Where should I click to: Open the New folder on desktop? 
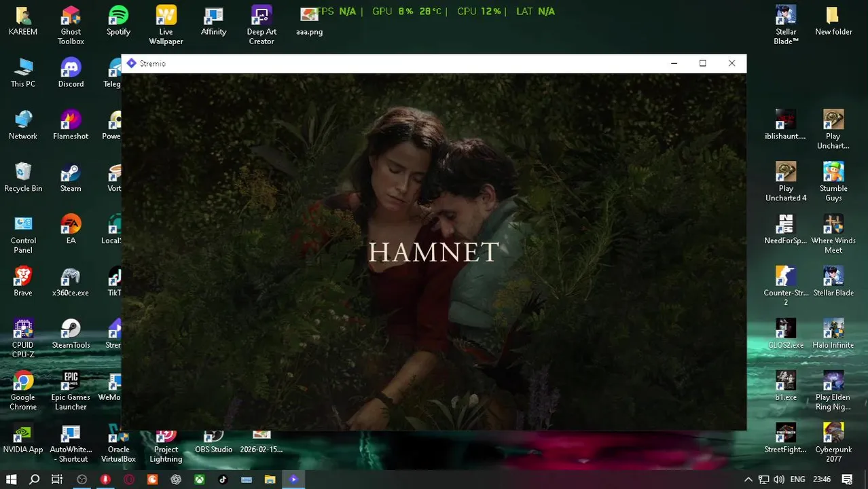click(x=833, y=21)
